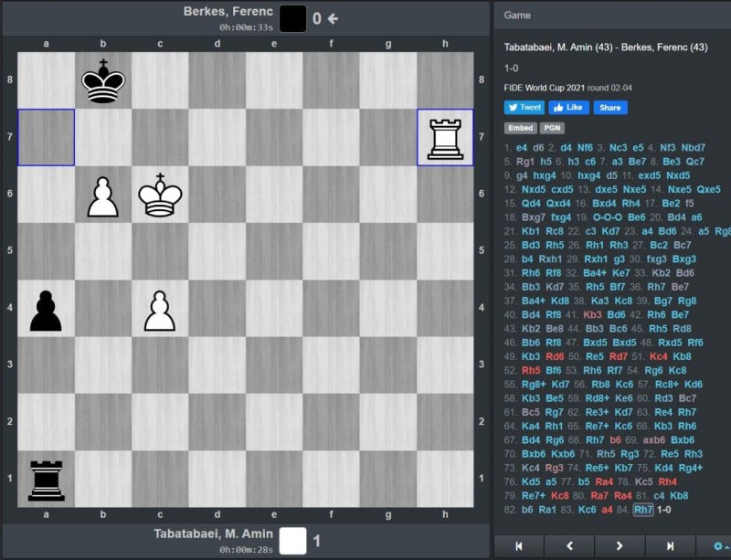Jump to the first move of the game
Screen dimensions: 731x560
coord(519,546)
